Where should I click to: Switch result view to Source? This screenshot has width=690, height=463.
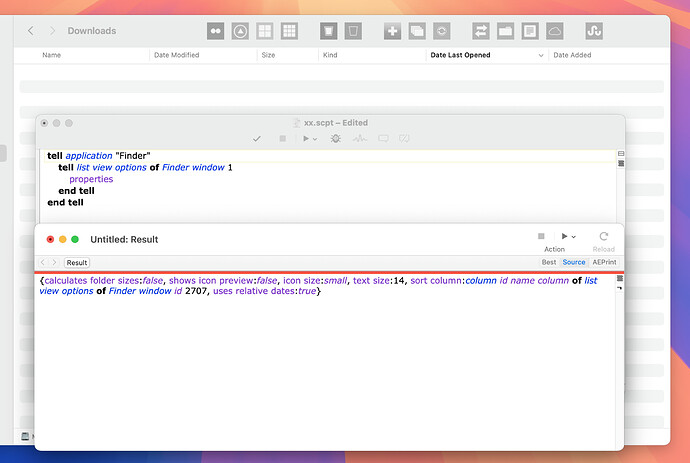(574, 262)
